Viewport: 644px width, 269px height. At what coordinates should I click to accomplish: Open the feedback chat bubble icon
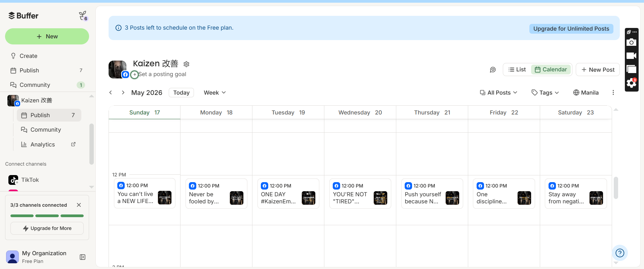(x=493, y=70)
